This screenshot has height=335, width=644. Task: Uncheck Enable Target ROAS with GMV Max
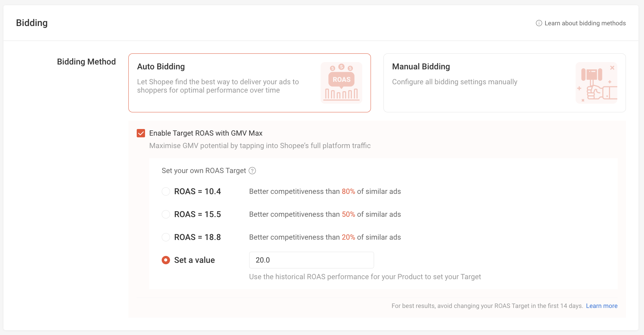(x=141, y=133)
